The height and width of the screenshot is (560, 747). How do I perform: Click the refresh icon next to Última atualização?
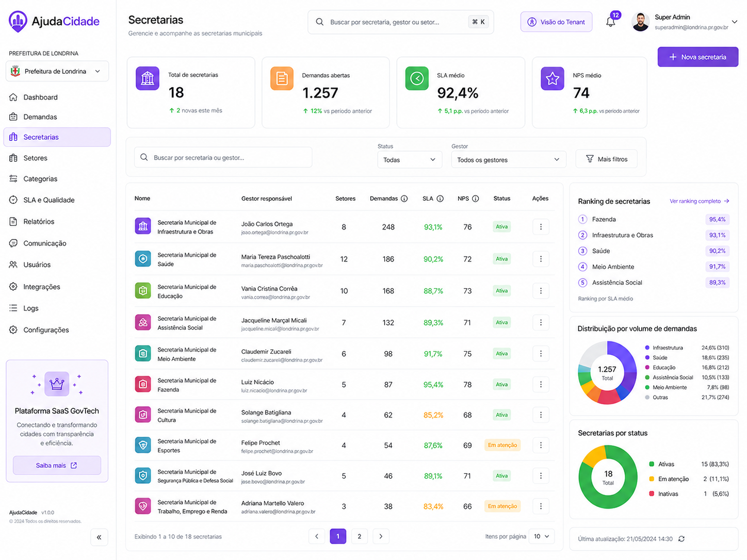coord(681,539)
